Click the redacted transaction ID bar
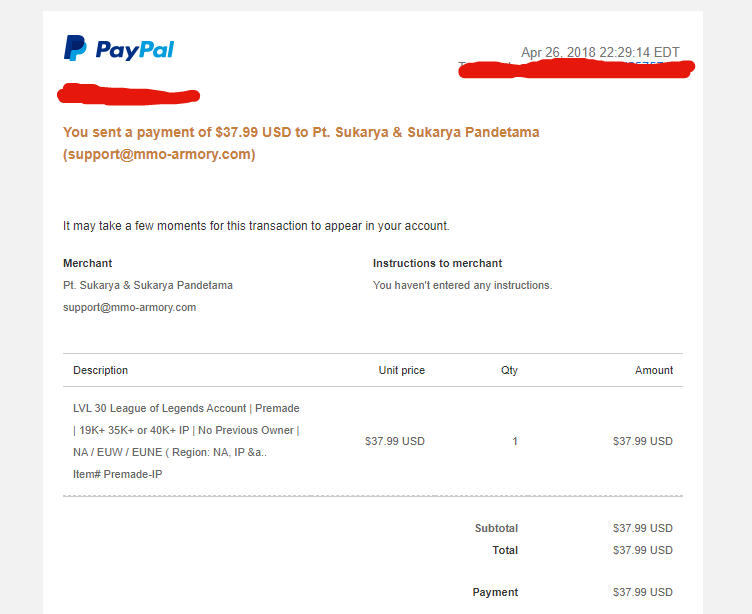The height and width of the screenshot is (614, 752). click(x=576, y=69)
